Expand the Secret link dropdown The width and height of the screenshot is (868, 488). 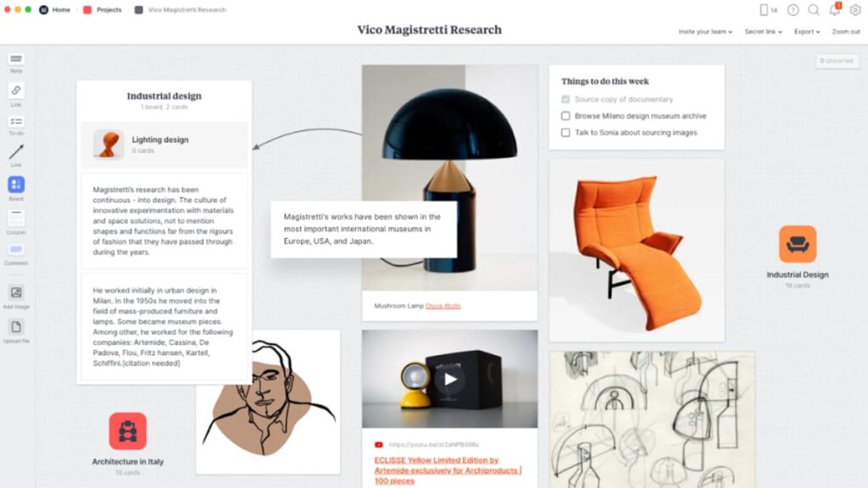click(x=764, y=31)
